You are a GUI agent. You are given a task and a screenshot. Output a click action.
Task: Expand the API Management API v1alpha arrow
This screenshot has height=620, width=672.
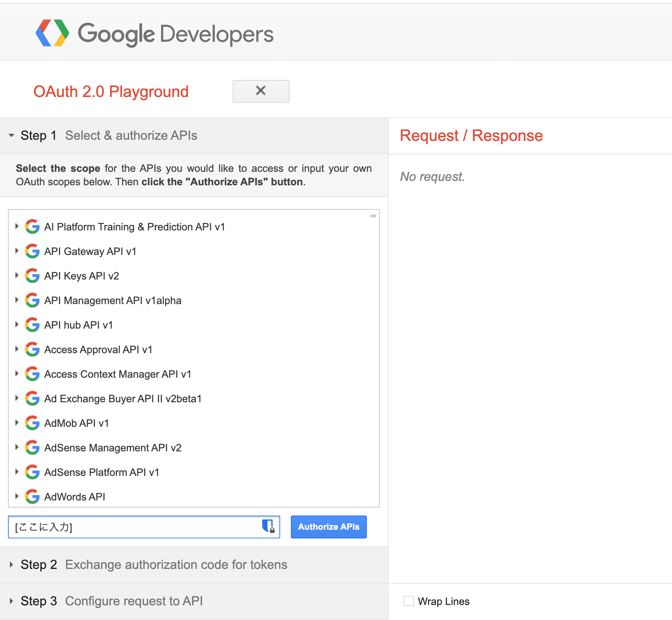[17, 300]
